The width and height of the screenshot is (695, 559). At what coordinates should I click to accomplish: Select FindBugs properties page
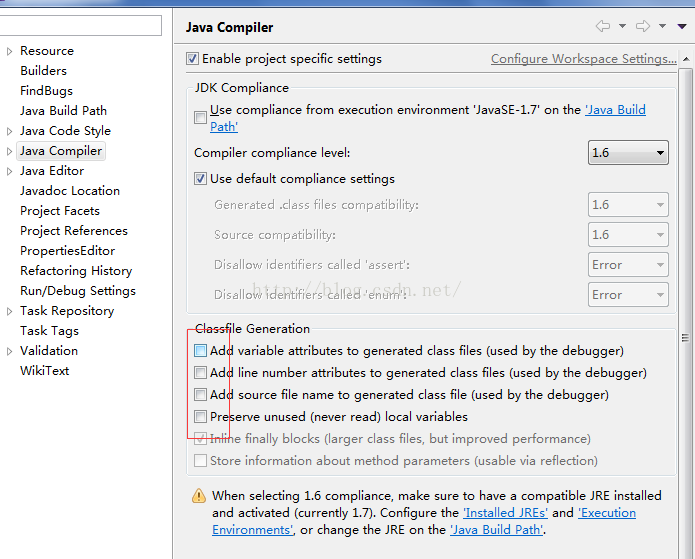[x=47, y=91]
